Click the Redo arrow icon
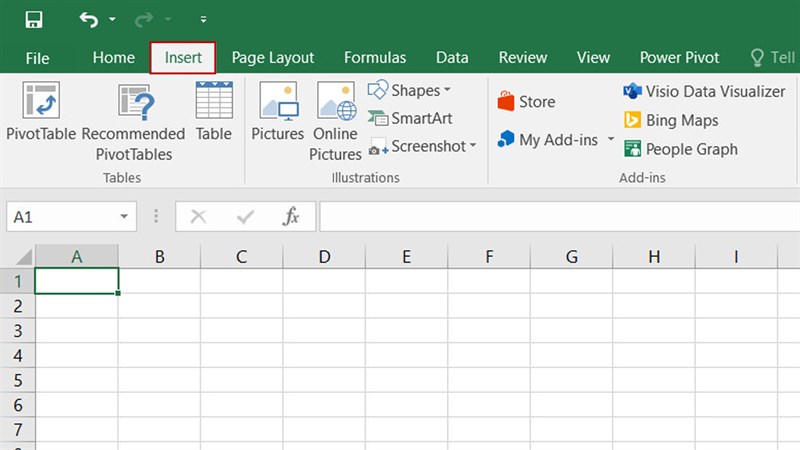The width and height of the screenshot is (800, 450). click(144, 19)
